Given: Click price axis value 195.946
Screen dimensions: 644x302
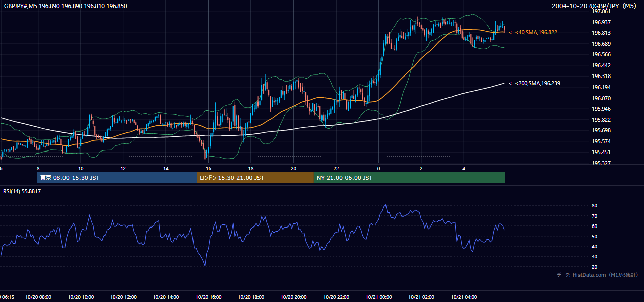Looking at the screenshot, I should (x=601, y=109).
